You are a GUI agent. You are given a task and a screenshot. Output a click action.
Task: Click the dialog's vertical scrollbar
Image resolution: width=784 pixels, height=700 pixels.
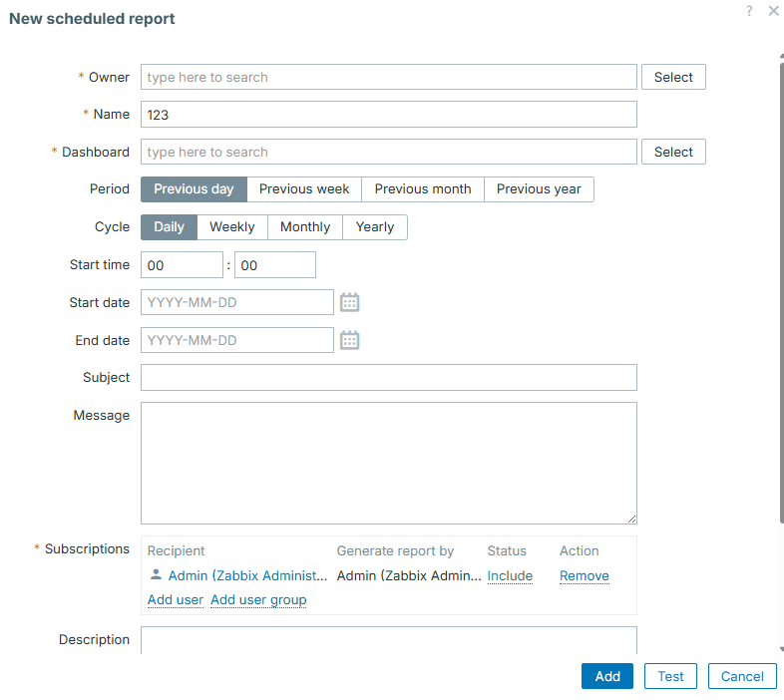coord(781,299)
